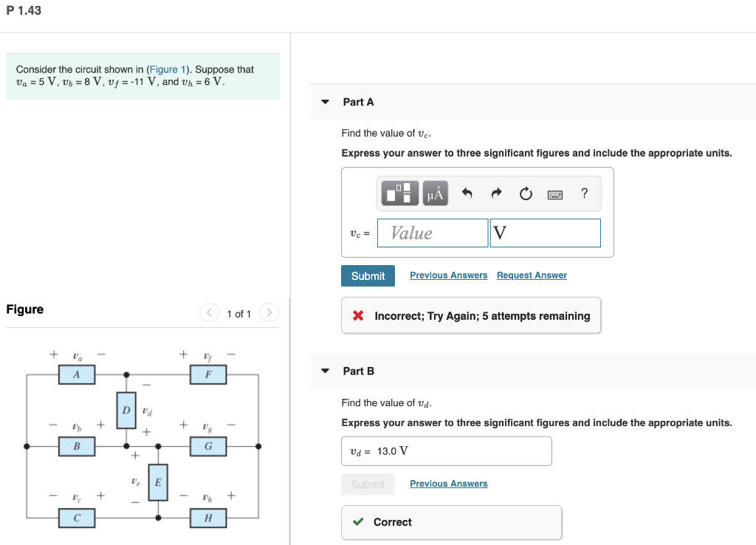Click the Value input field for vc
Image resolution: width=756 pixels, height=545 pixels.
(x=432, y=233)
